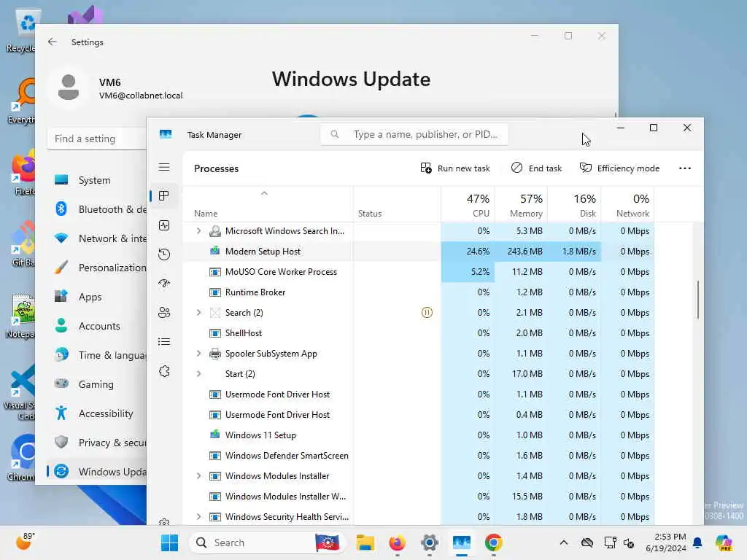
Task: Open Windows Start button on taskbar
Action: (169, 542)
